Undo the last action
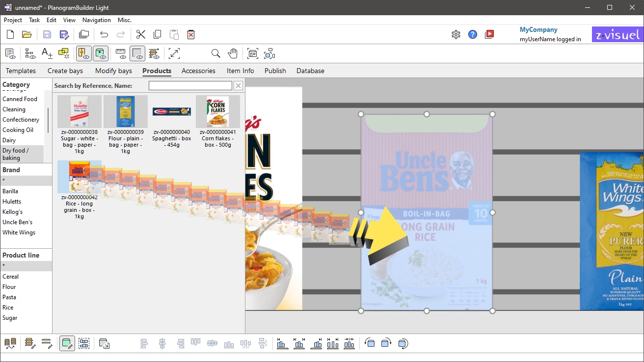The width and height of the screenshot is (644, 362). click(104, 34)
